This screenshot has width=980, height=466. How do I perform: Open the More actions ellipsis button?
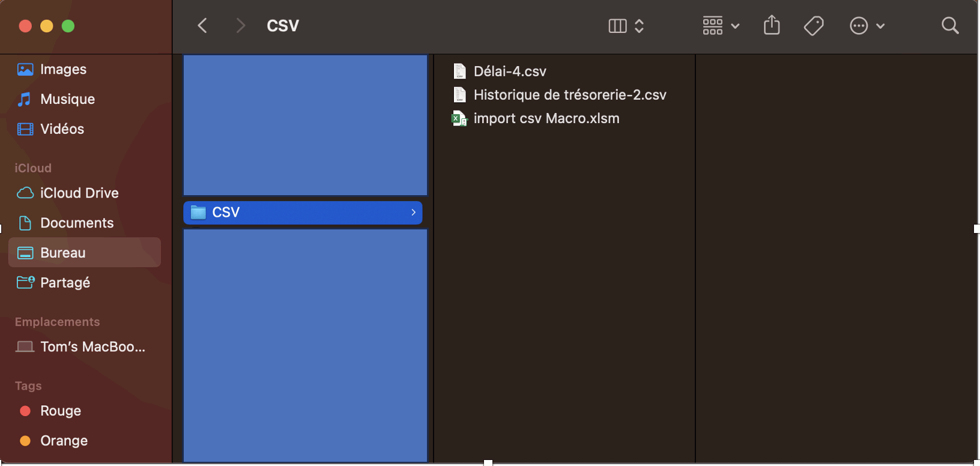pos(859,26)
